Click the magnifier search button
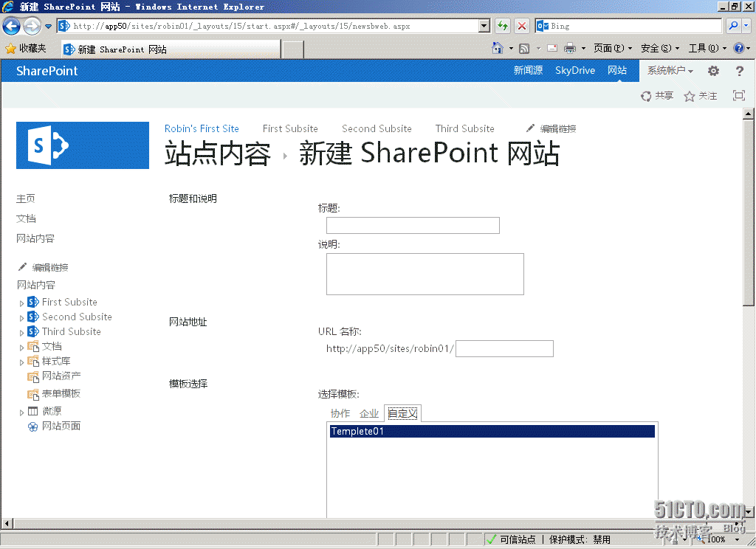 [733, 26]
